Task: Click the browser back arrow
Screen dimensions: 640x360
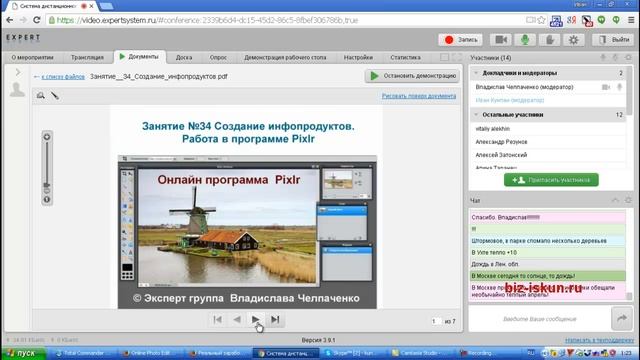Action: click(x=9, y=20)
